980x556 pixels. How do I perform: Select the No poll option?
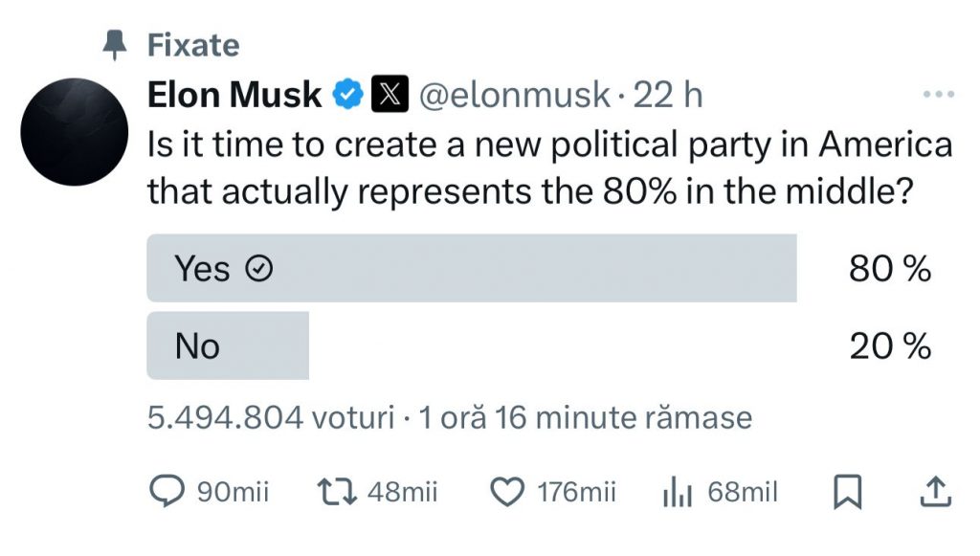click(x=228, y=345)
